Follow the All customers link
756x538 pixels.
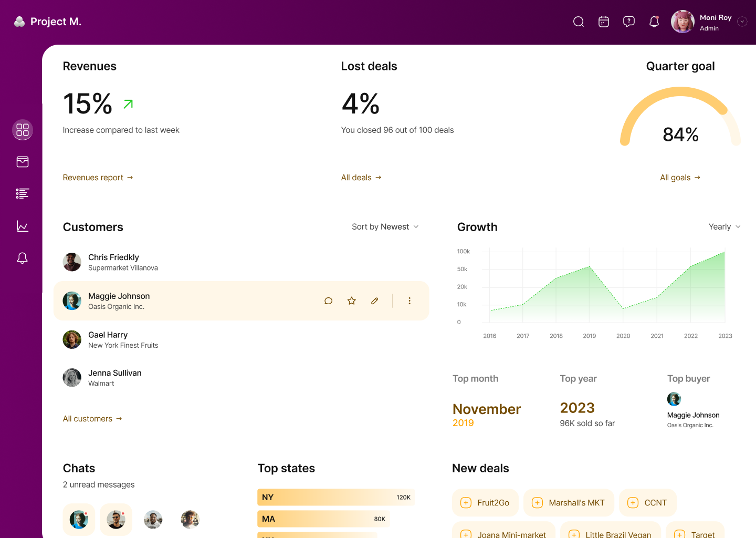[x=92, y=419]
